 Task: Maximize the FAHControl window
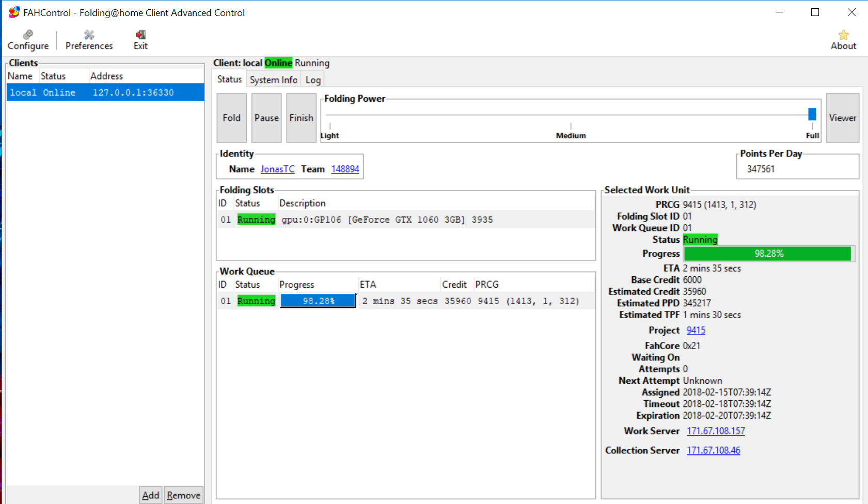click(815, 12)
